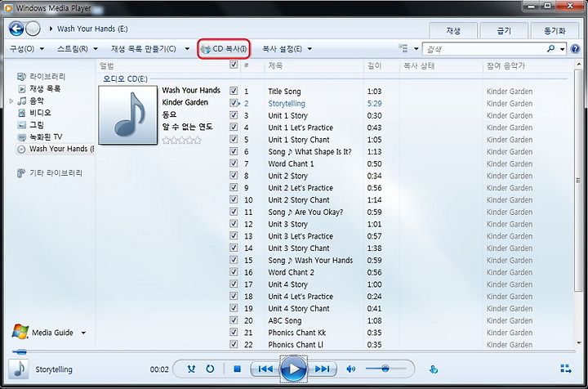Uncheck track 1 Title Song checkbox

pos(234,91)
